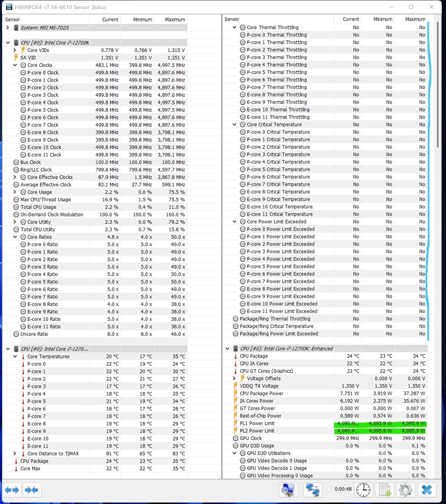The image size is (446, 504).
Task: Select Package/Ring Thermal Throttling row
Action: tap(325, 319)
